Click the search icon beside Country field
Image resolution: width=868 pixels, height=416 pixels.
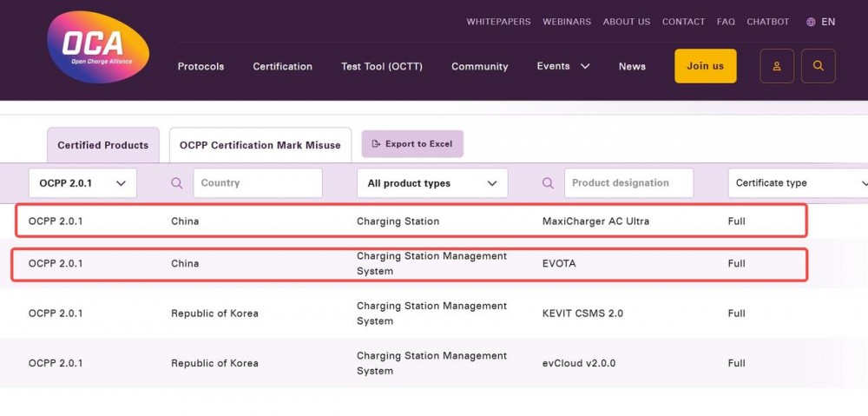click(x=176, y=183)
